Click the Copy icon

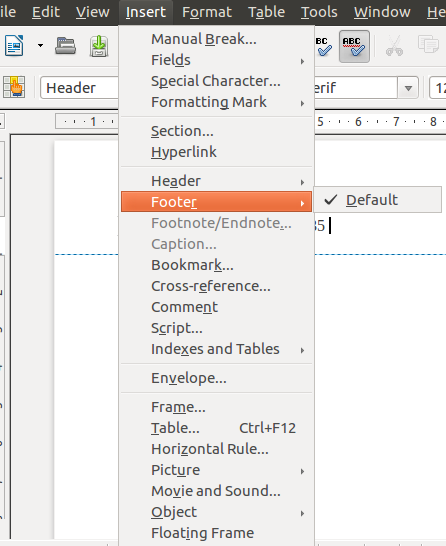(x=428, y=44)
